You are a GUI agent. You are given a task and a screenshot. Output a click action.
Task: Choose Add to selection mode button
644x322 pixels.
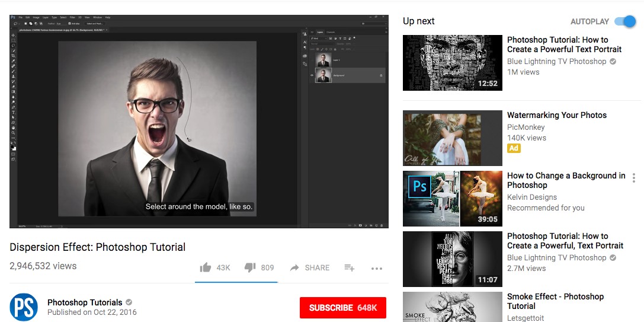click(x=31, y=24)
